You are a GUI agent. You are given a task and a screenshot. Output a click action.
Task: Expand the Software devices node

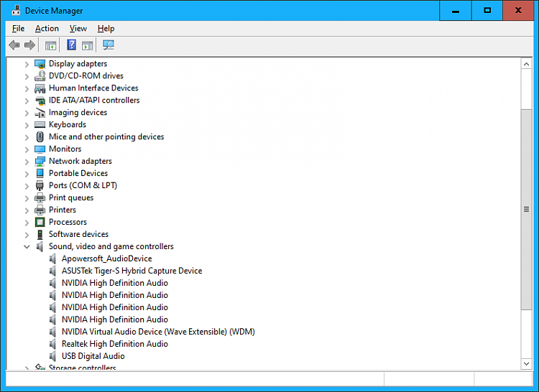27,235
